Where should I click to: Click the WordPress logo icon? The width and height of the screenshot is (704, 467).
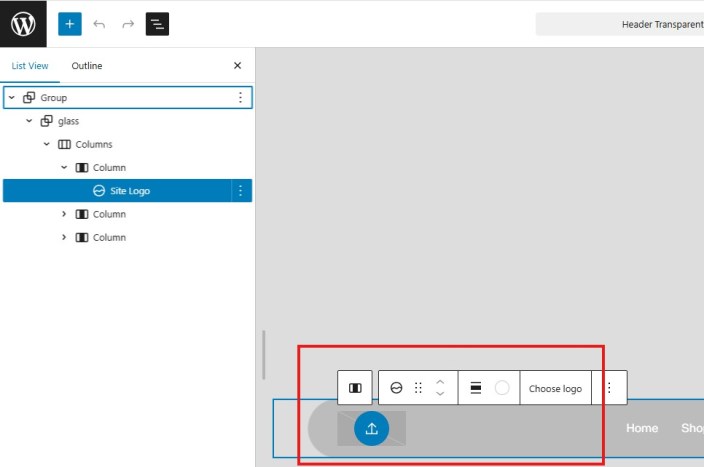click(x=23, y=23)
